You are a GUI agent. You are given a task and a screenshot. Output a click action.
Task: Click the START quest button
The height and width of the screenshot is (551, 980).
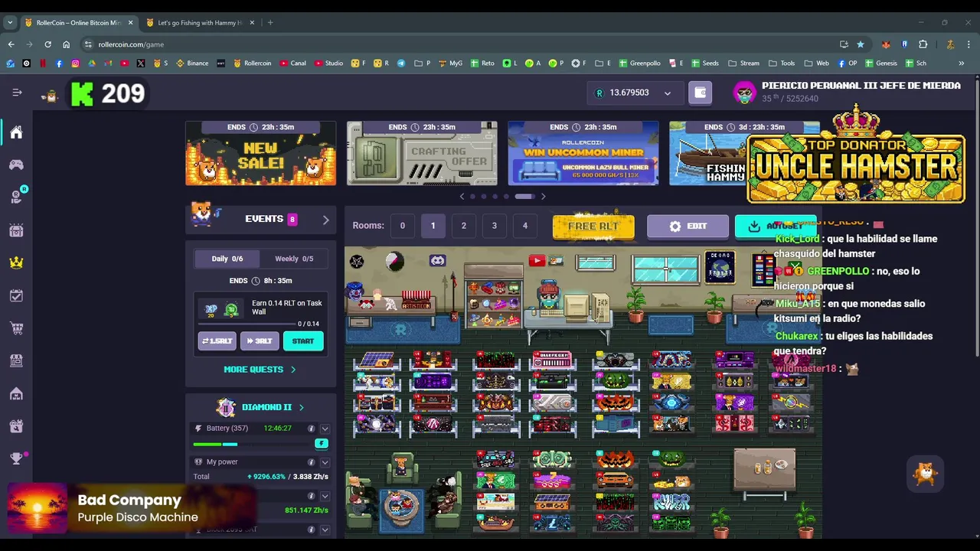point(303,341)
